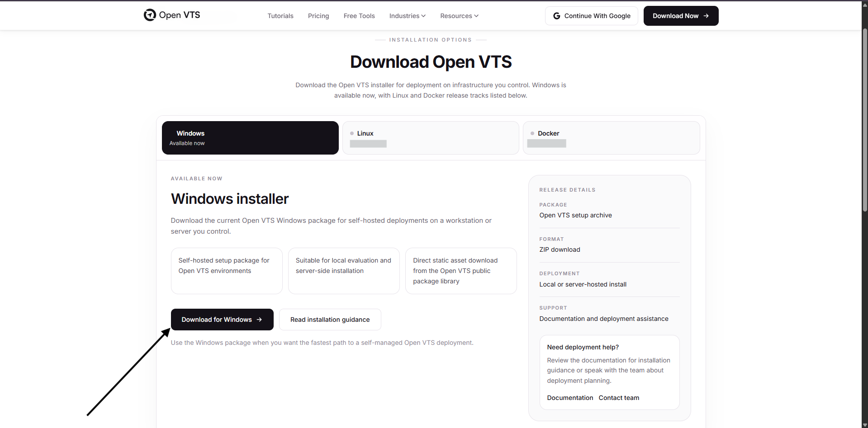Expand the Industries dropdown chevron
868x428 pixels.
click(423, 16)
